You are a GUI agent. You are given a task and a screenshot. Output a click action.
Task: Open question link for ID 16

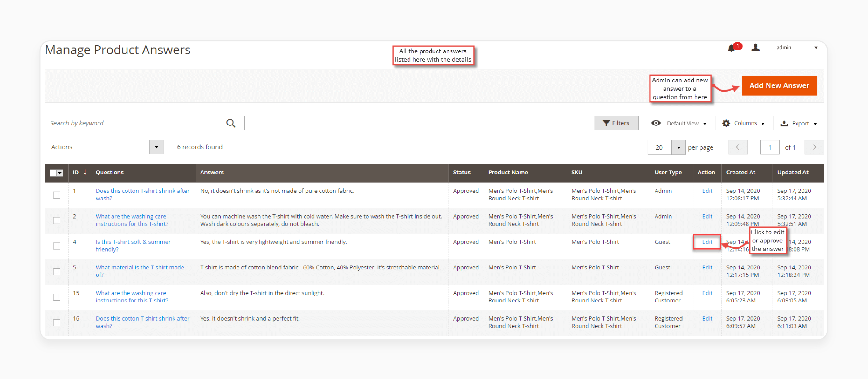click(x=142, y=323)
